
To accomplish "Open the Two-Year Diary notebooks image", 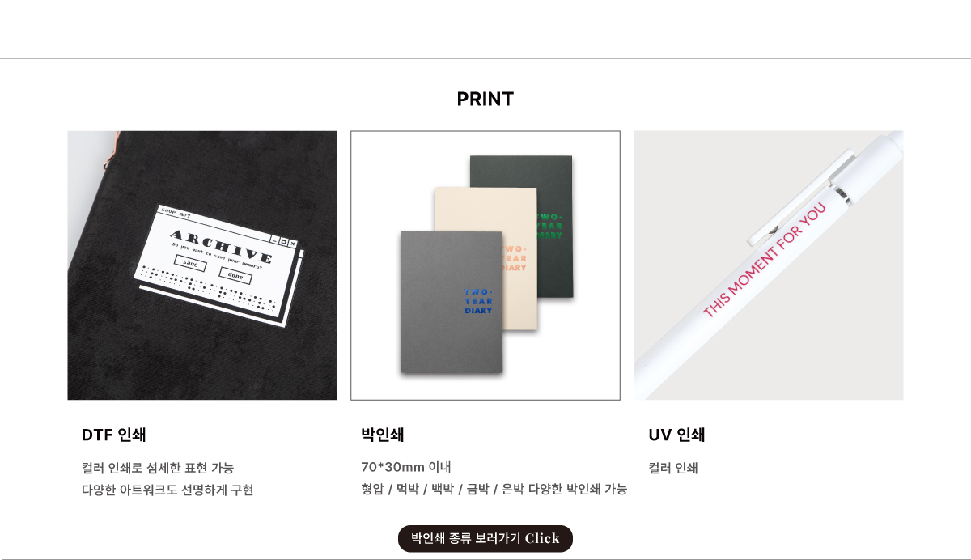I will coord(485,265).
